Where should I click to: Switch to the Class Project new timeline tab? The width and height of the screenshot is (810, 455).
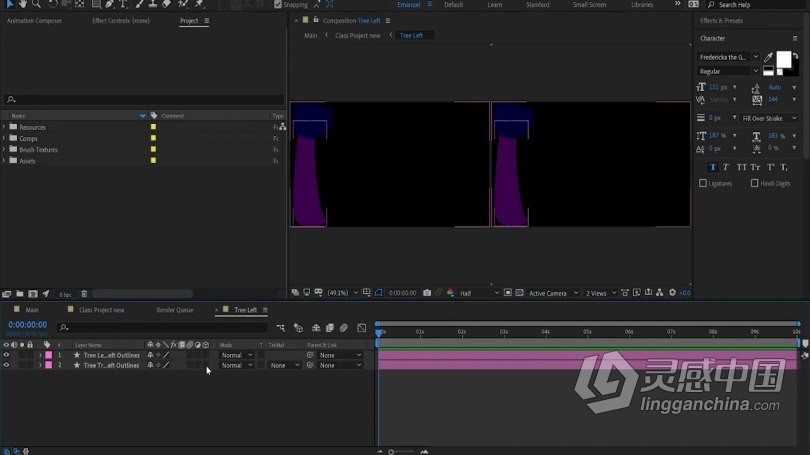pyautogui.click(x=102, y=310)
